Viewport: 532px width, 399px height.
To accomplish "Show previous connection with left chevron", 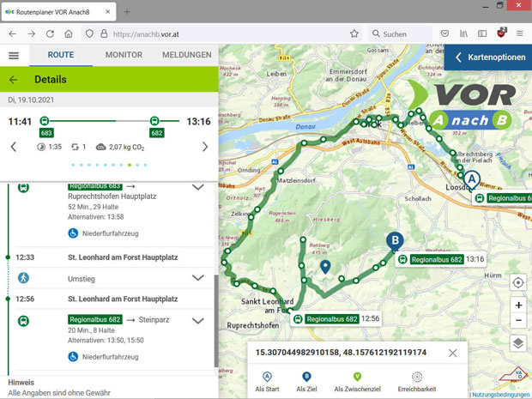I will coord(13,147).
